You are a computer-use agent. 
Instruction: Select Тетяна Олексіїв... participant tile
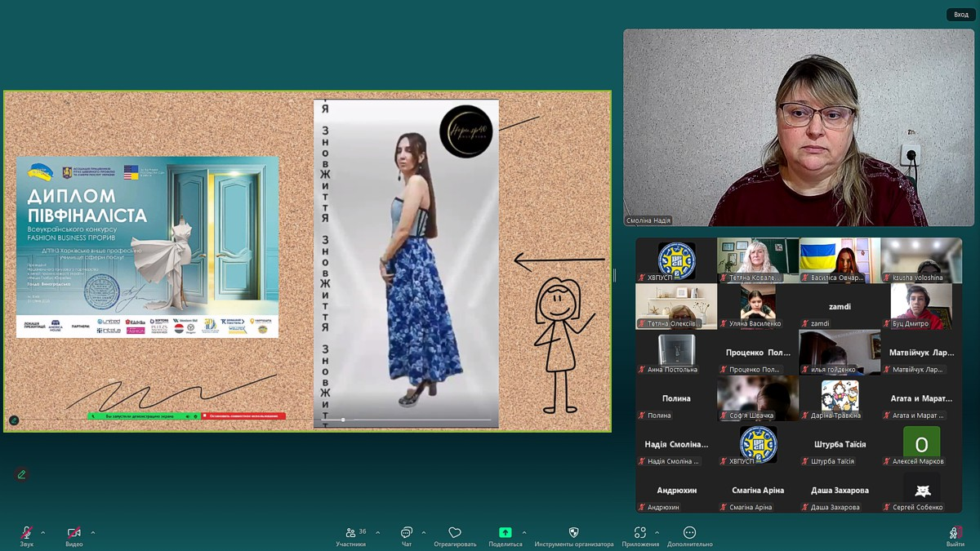click(676, 307)
